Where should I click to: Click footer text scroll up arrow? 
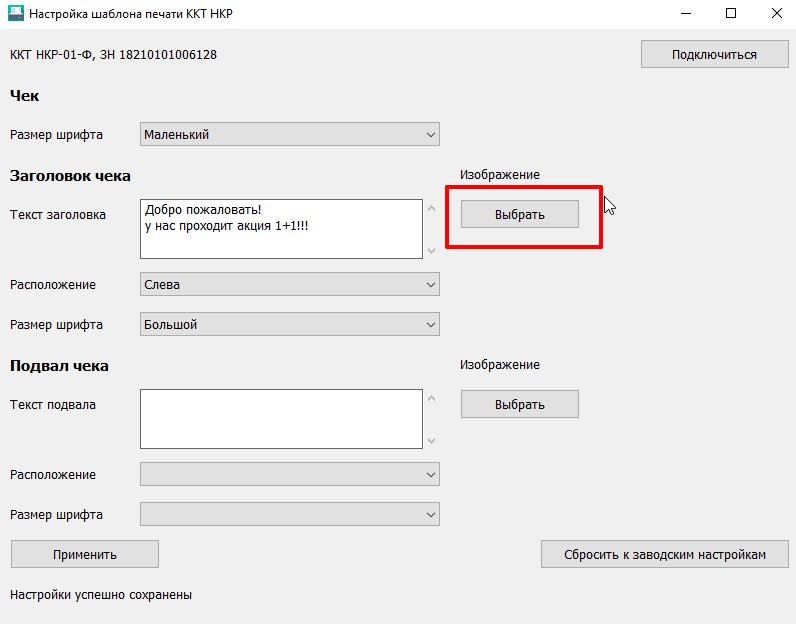tap(432, 399)
